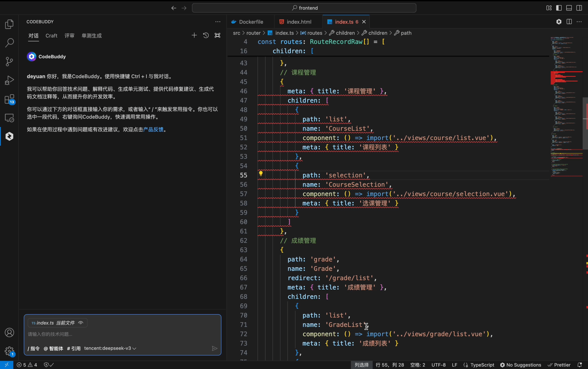Image resolution: width=588 pixels, height=369 pixels.
Task: Open the Source Control view
Action: pos(9,61)
